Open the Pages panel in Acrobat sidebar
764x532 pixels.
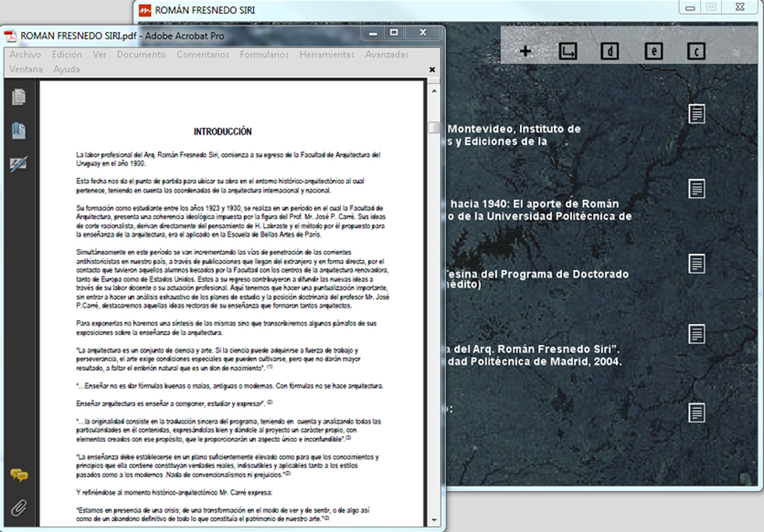click(x=19, y=97)
